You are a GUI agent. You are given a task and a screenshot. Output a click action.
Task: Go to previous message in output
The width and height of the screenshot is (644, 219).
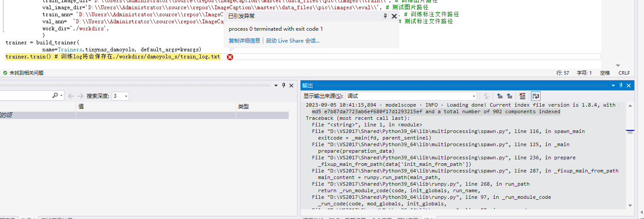500,96
